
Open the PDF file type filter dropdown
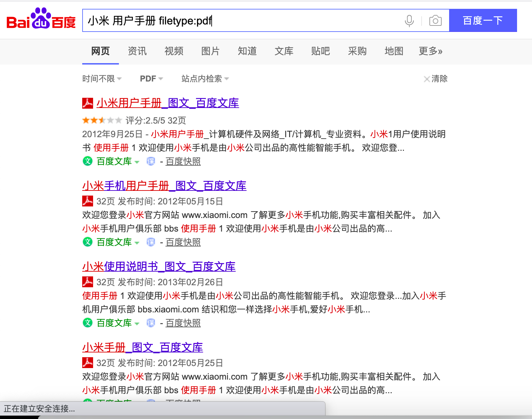[152, 79]
